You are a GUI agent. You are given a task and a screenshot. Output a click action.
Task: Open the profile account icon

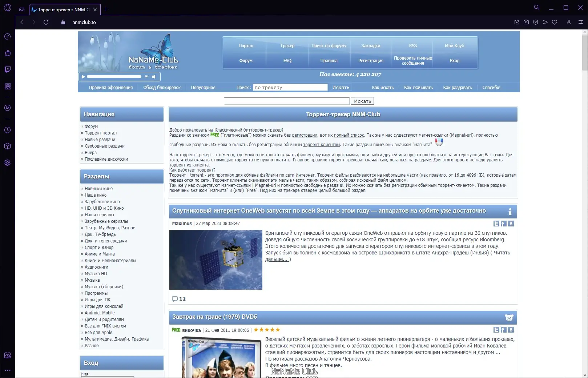tap(569, 22)
